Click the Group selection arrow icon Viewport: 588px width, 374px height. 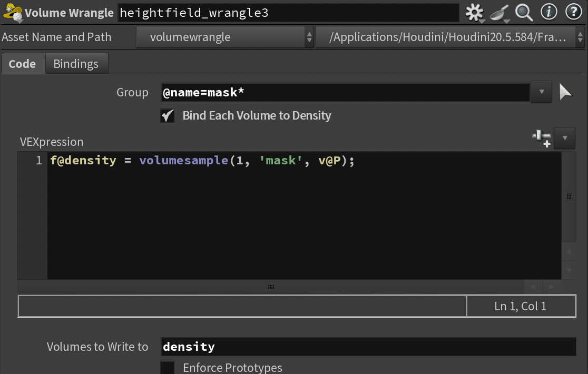[x=565, y=92]
